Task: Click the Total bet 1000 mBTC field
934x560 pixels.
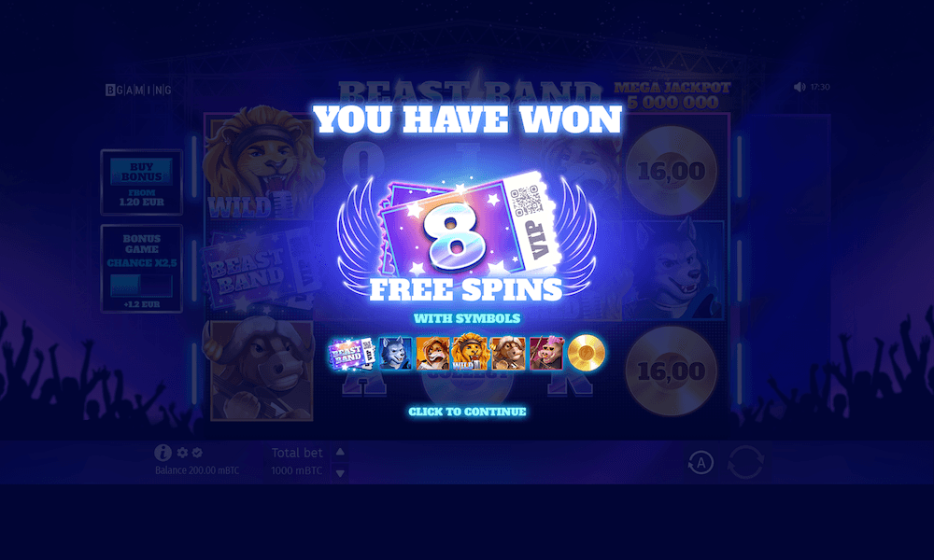Action: click(297, 462)
